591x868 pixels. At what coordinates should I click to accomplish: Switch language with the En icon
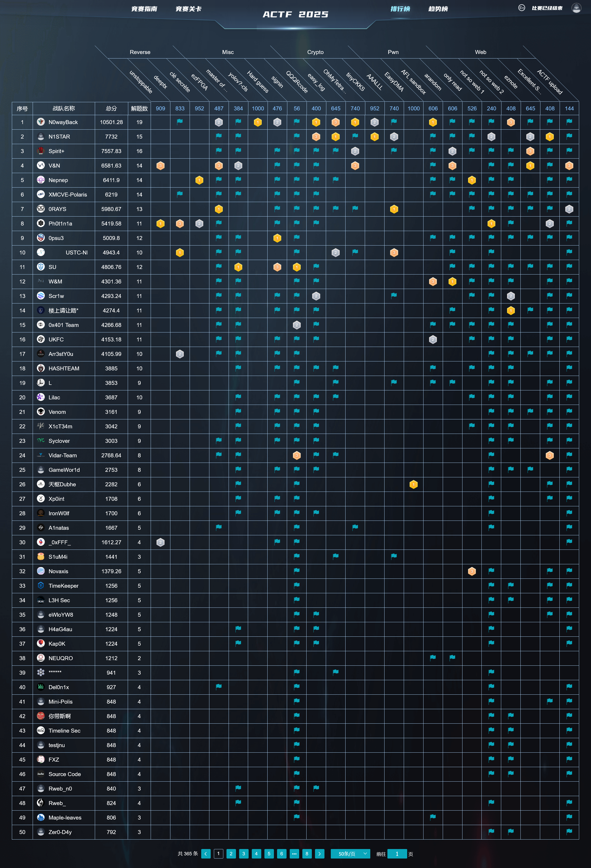(x=521, y=8)
